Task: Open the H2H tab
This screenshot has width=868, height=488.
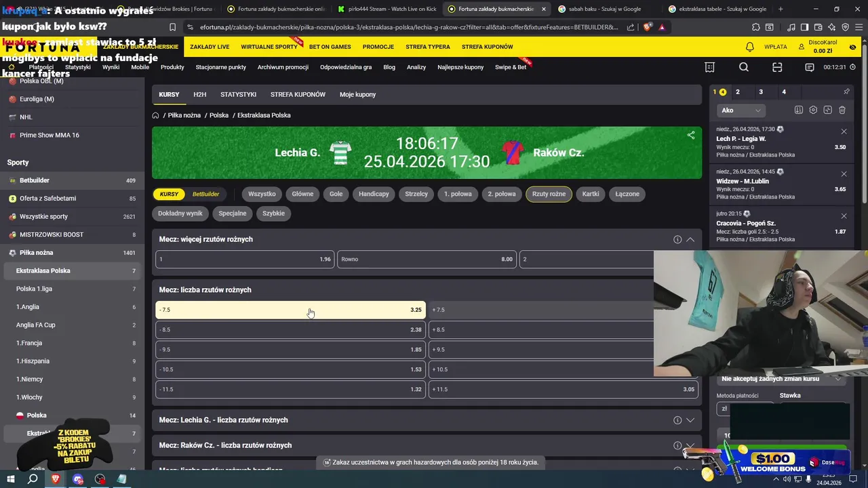Action: 199,94
